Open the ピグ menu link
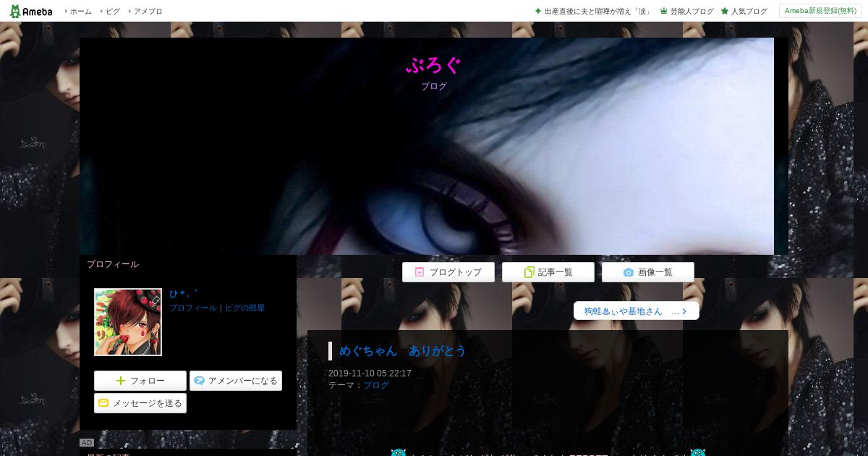Viewport: 868px width, 456px height. click(113, 12)
